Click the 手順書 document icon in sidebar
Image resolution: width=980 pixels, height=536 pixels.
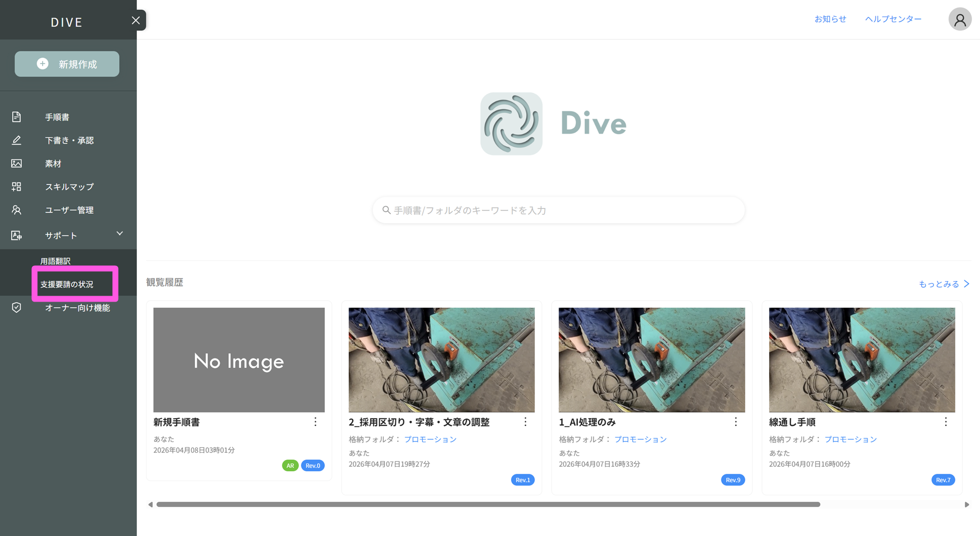click(16, 117)
